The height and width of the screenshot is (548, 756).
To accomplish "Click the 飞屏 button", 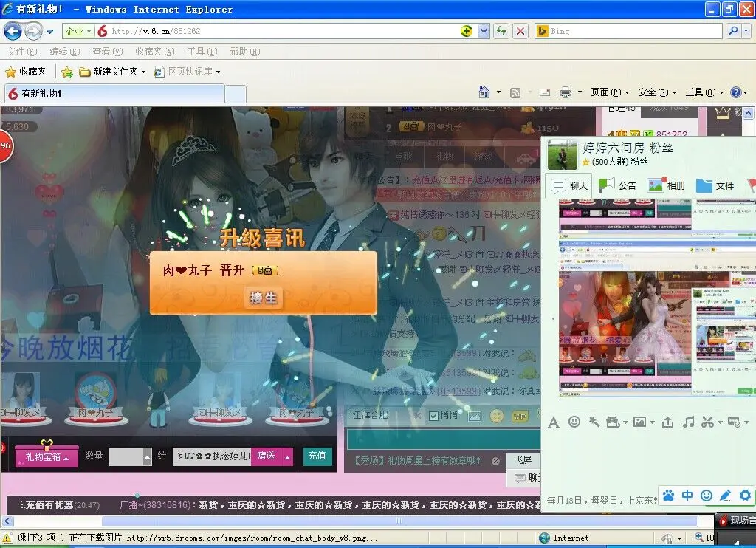I will pyautogui.click(x=523, y=460).
